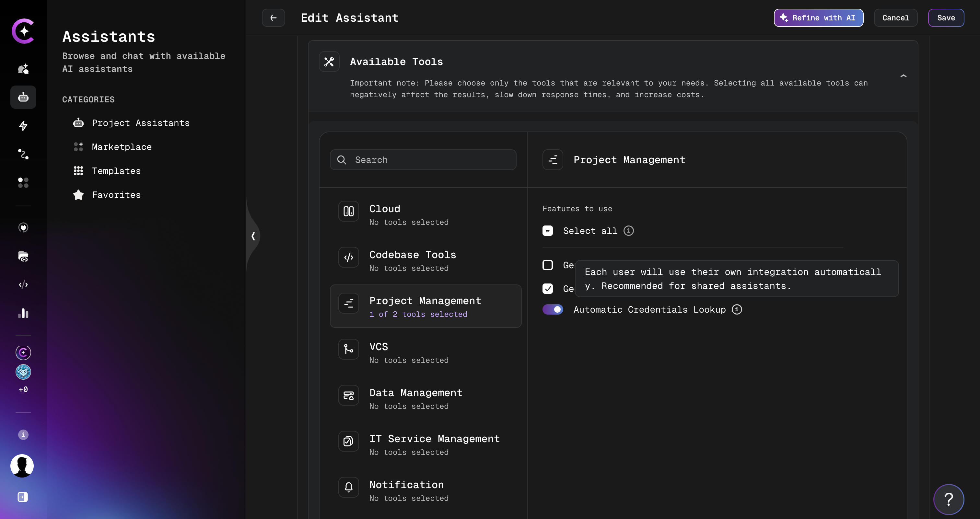Open the data sources folder icon
Screen dimensions: 980x519
click(x=23, y=256)
